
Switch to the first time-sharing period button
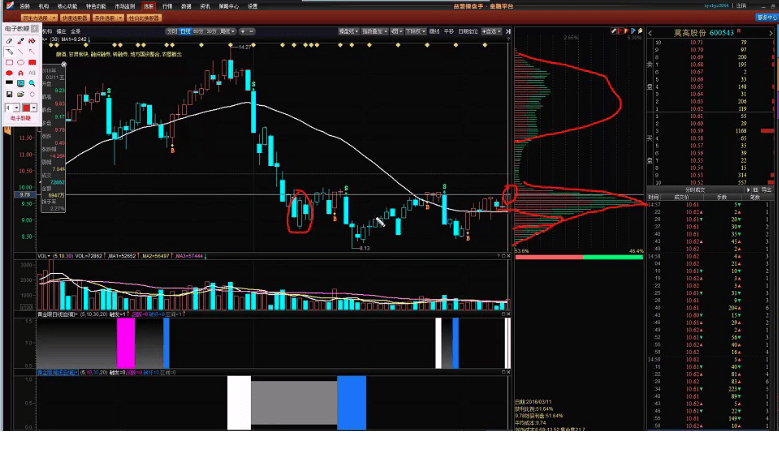pyautogui.click(x=172, y=31)
